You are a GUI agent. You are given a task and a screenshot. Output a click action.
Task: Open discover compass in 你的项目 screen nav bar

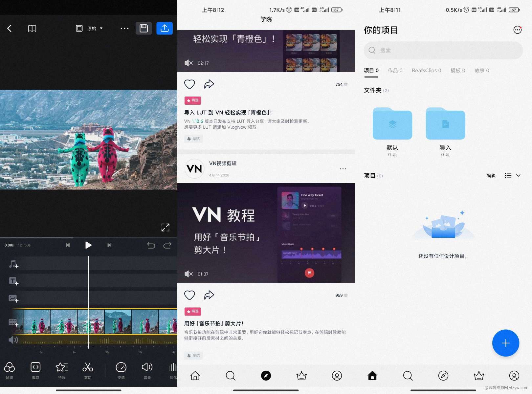click(x=443, y=376)
